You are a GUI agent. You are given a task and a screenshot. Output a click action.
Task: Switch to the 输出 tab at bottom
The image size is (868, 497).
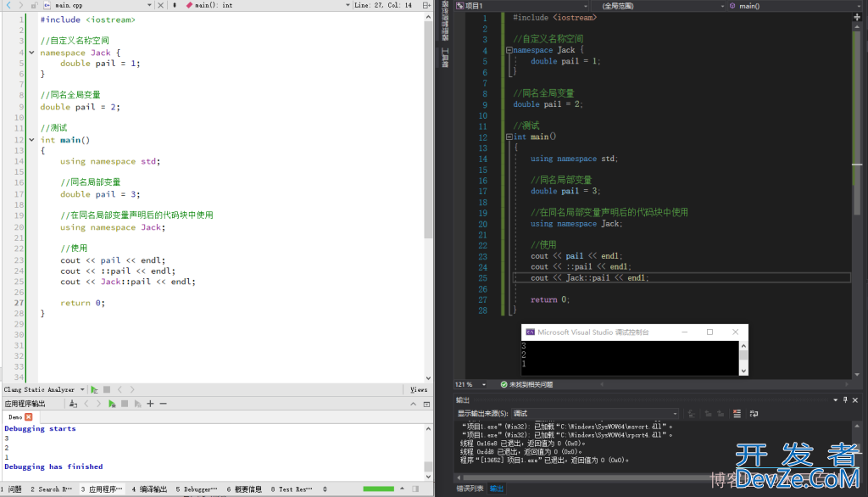tap(497, 489)
